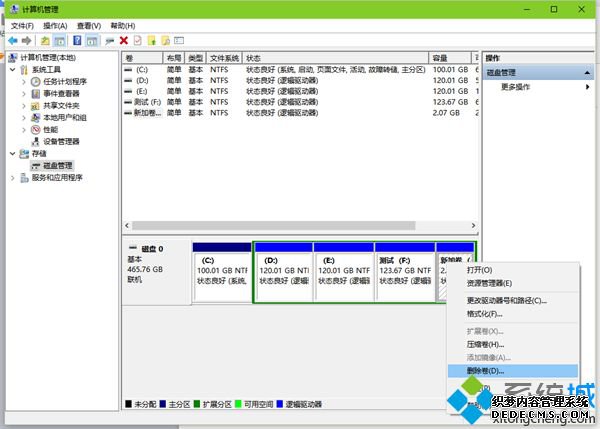Open the 操作(A) menu
Screen dimensions: 600x429
pyautogui.click(x=55, y=26)
